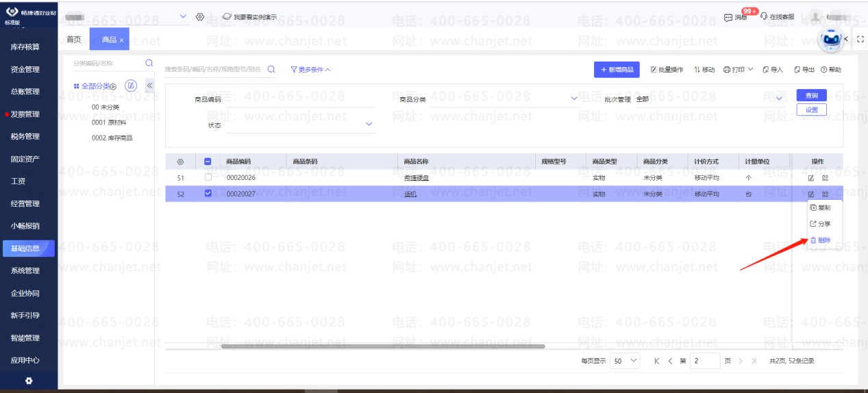Screen dimensions: 868x393
Task: Focus the 分类编码/名称 category search field
Action: 106,63
